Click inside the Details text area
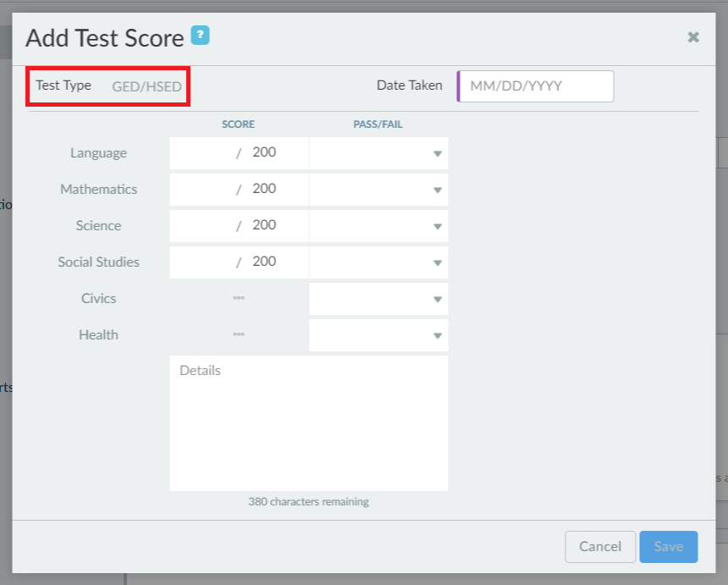This screenshot has height=585, width=728. (x=308, y=423)
